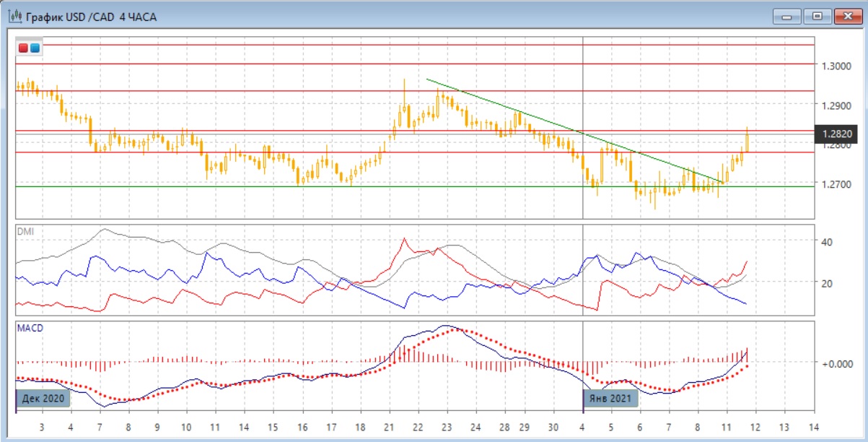The width and height of the screenshot is (868, 442).
Task: Click the candlestick chart icon in title bar
Action: point(14,16)
